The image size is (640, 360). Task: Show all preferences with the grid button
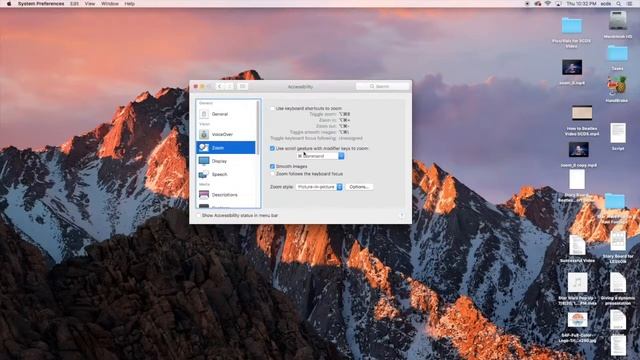242,87
